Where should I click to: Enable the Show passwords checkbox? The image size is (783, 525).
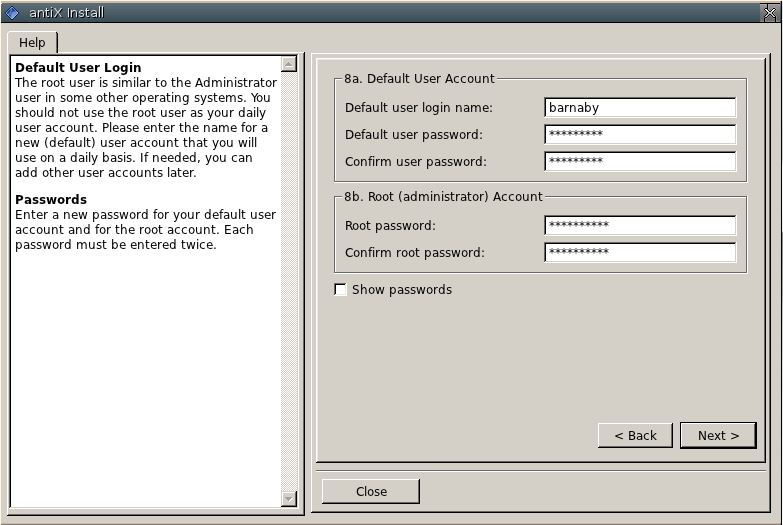(340, 289)
